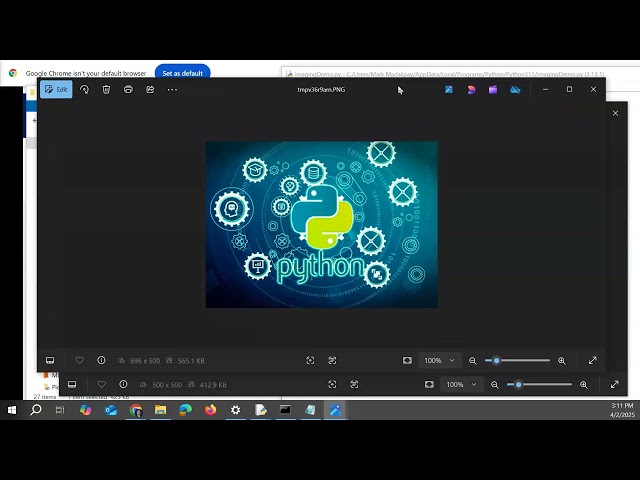
Task: Open the purple app icon in the Photos title bar
Action: point(493,89)
